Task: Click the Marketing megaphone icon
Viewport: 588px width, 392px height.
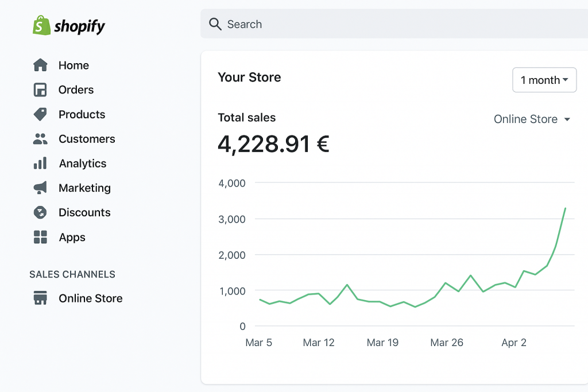Action: 40,188
